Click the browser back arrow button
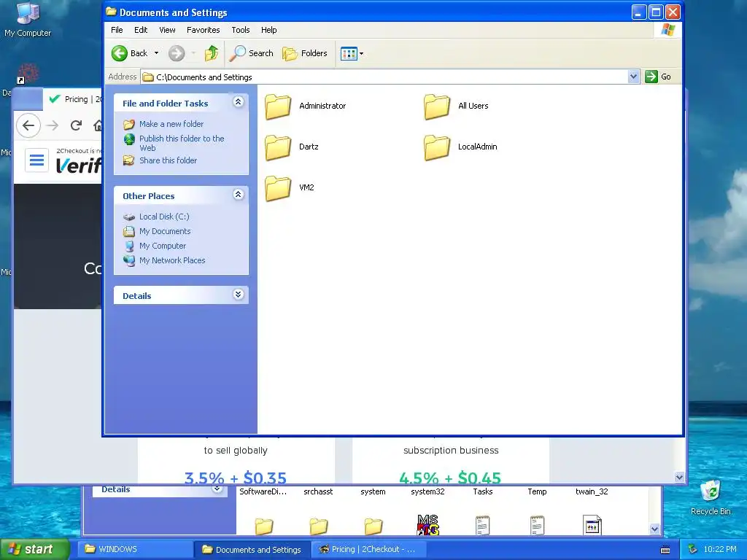The height and width of the screenshot is (560, 747). pyautogui.click(x=28, y=125)
